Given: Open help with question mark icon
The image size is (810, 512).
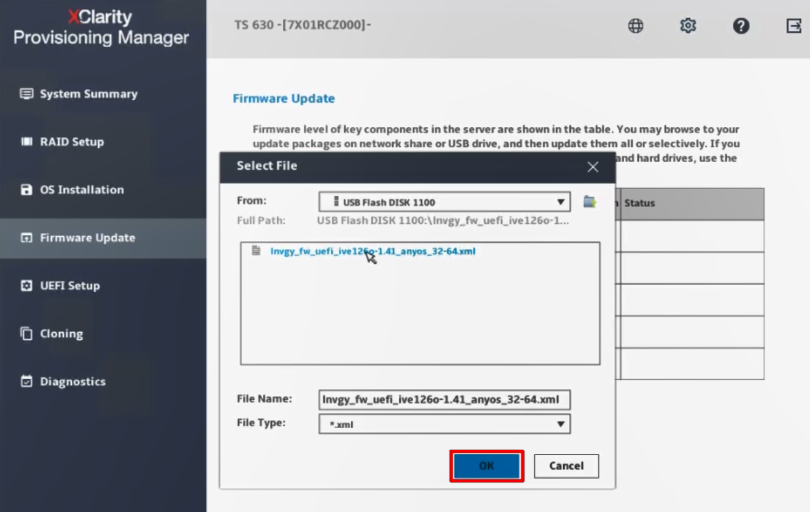Looking at the screenshot, I should tap(741, 26).
